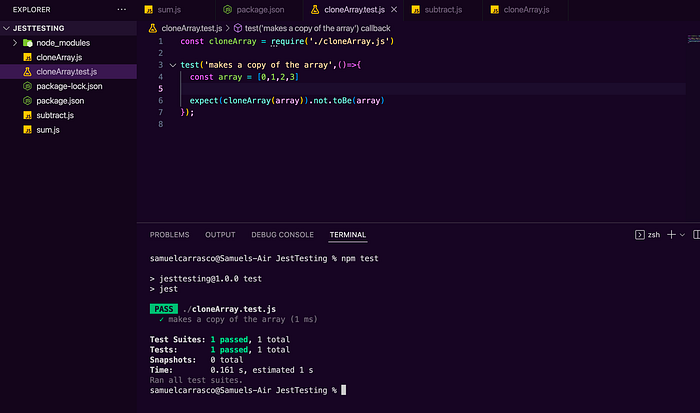Click the green PASS badge in terminal
The height and width of the screenshot is (413, 700).
[x=164, y=309]
